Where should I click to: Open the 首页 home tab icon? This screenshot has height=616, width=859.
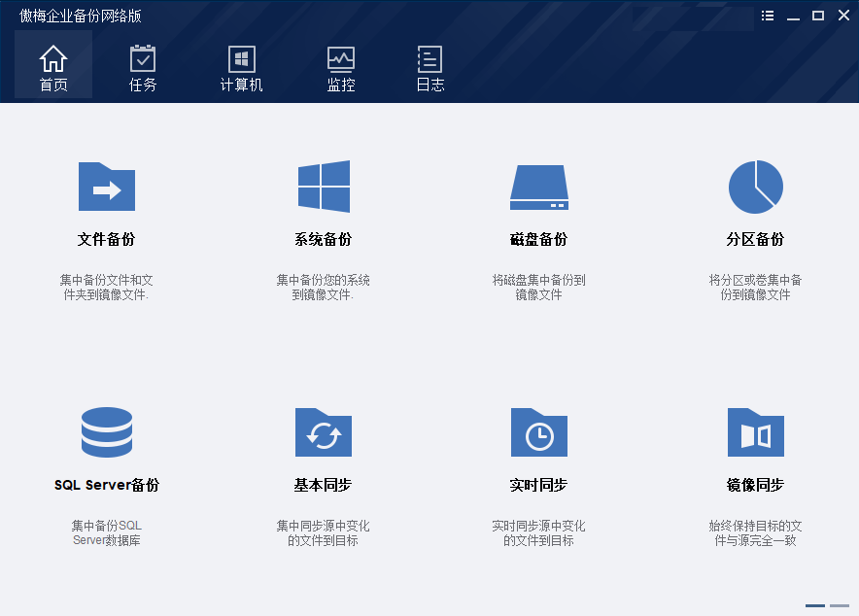pyautogui.click(x=53, y=58)
